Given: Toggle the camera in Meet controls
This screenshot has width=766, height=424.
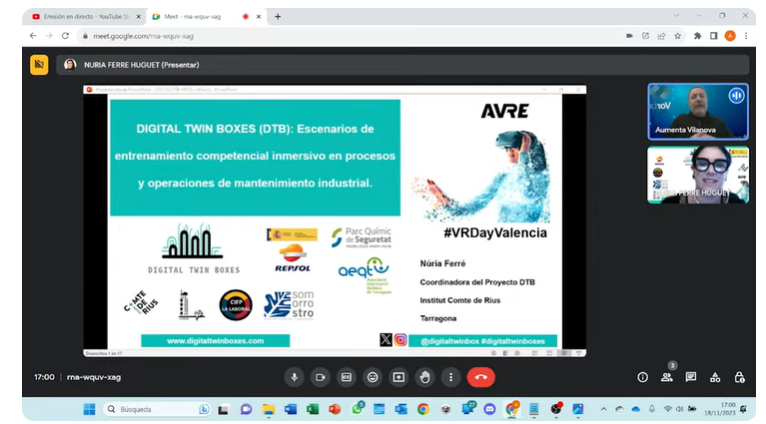Looking at the screenshot, I should tap(320, 377).
